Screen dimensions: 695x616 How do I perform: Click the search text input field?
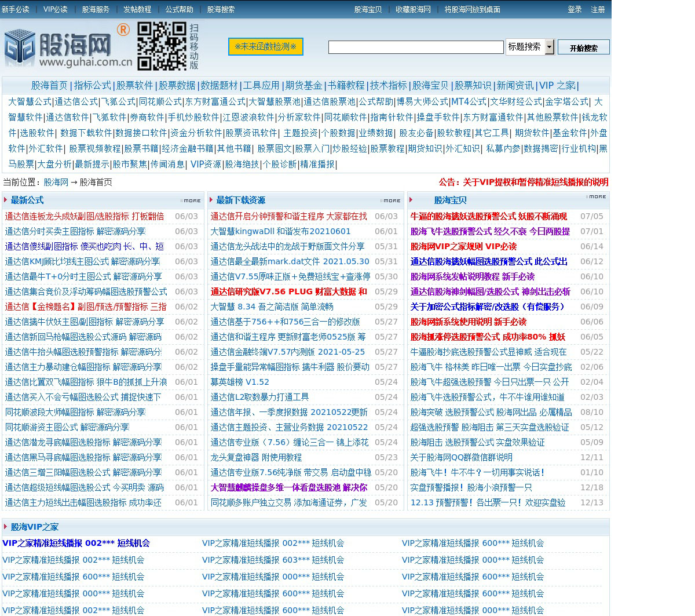point(415,48)
